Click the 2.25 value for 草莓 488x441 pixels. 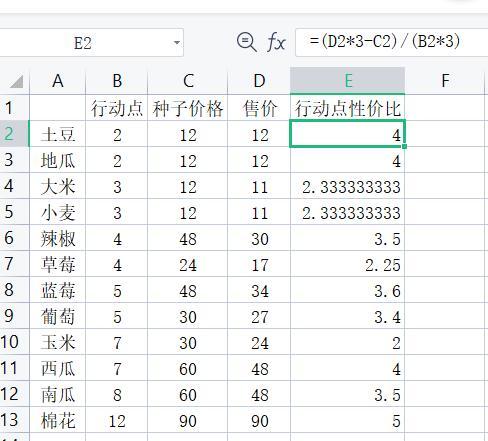point(348,264)
